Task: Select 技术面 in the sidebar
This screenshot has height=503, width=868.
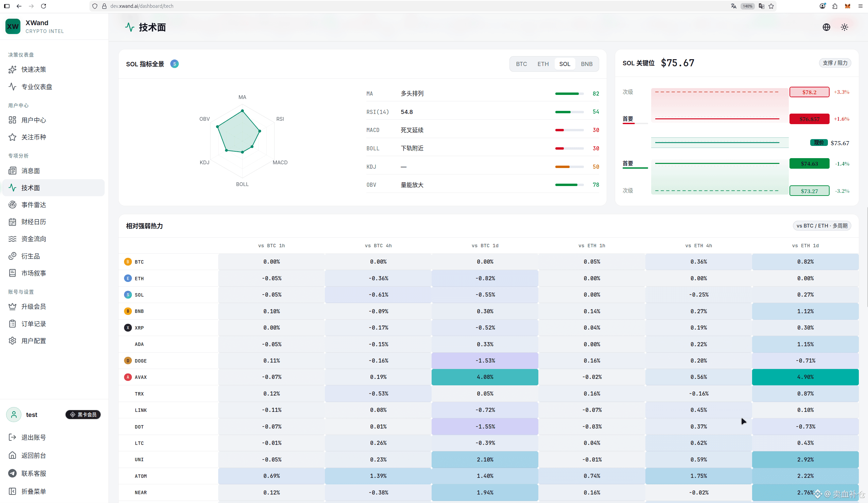Action: [53, 187]
